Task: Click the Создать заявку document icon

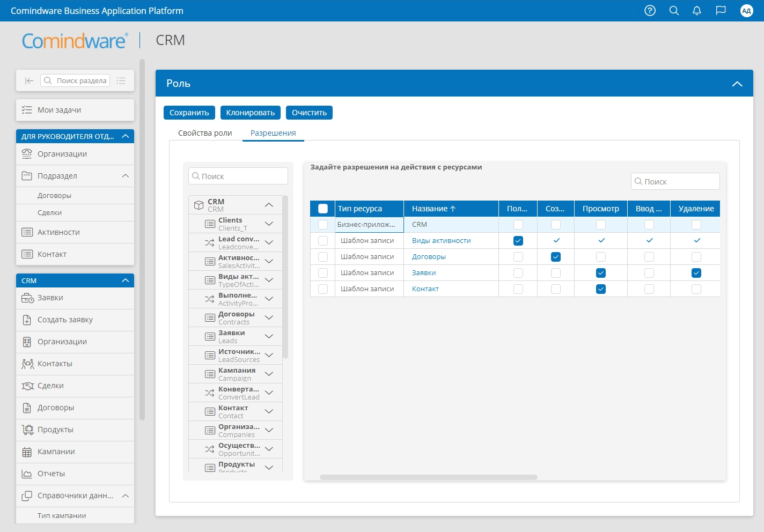Action: coord(27,320)
